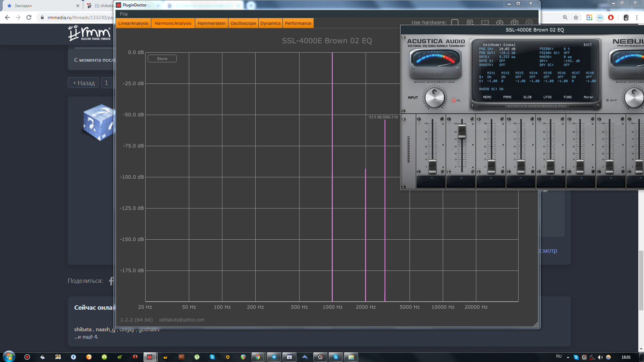Switch to the HarmonicAnalysis tab
The image size is (644, 362).
173,23
